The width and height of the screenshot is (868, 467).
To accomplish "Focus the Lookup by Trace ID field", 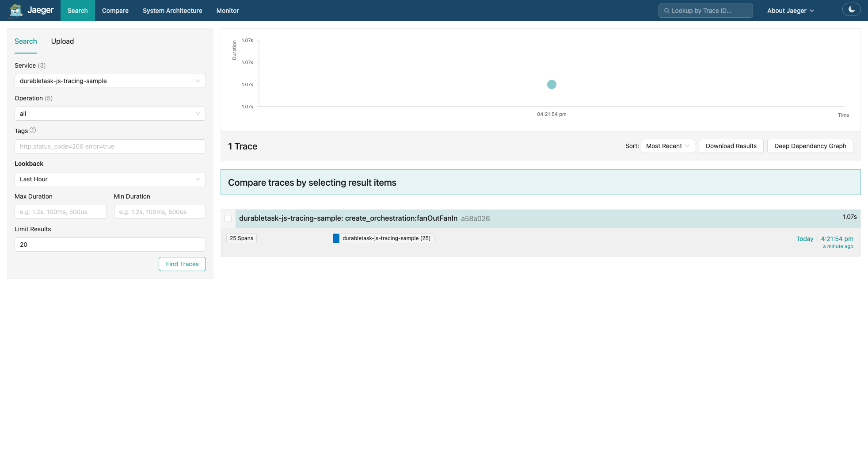I will click(x=705, y=11).
